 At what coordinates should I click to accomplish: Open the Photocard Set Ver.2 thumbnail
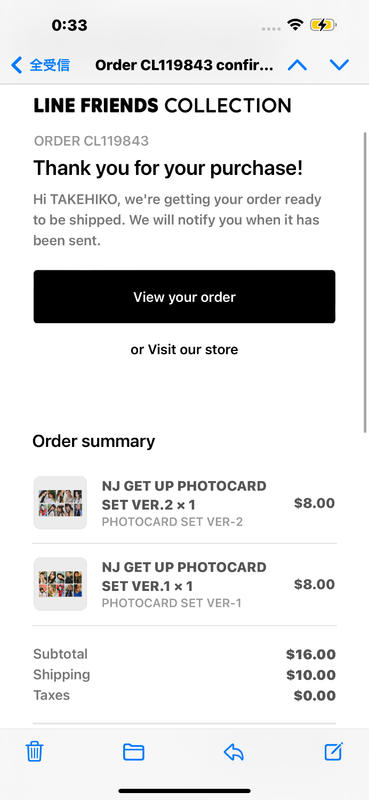pos(60,503)
